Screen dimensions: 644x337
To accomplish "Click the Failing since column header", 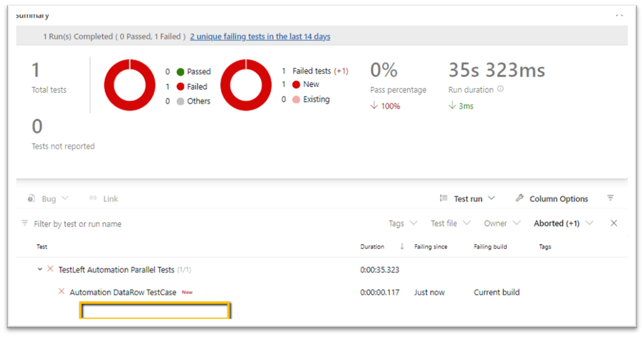I will coord(431,247).
